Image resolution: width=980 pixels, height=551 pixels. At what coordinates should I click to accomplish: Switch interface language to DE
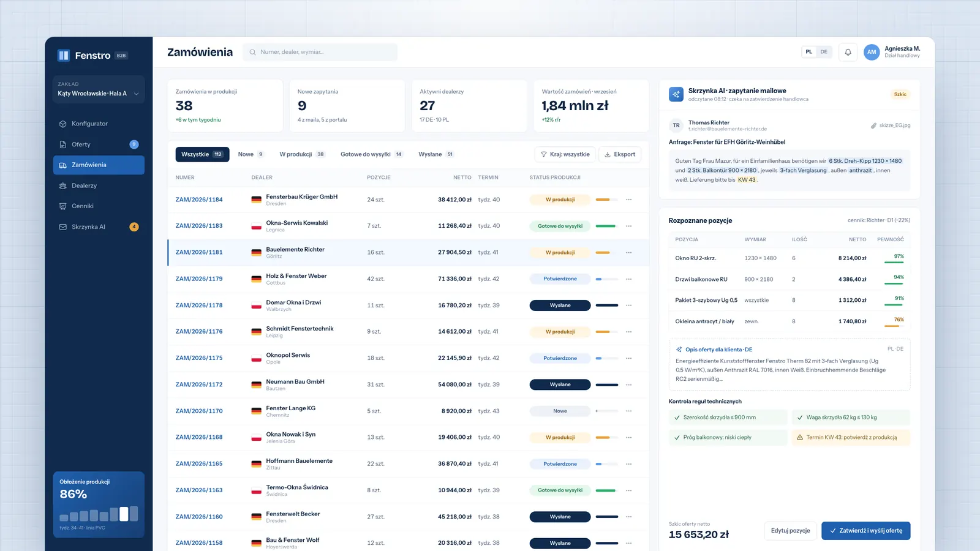click(824, 52)
